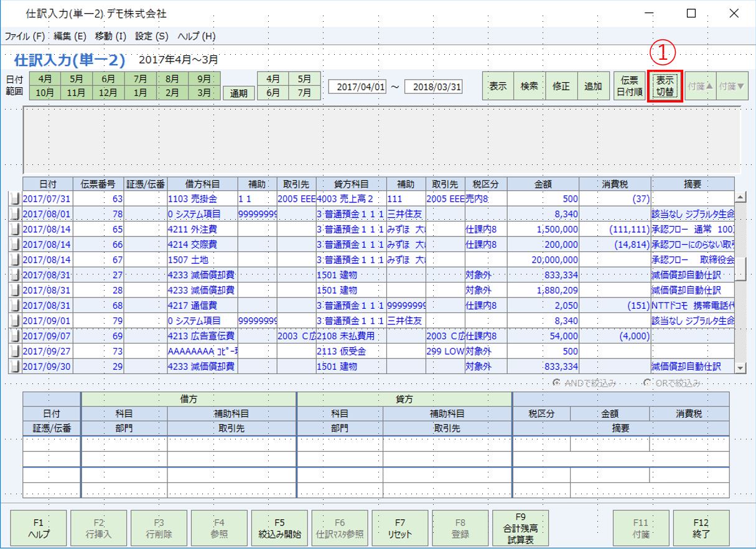Toggle the 表示切替 display switch
Image resolution: width=756 pixels, height=549 pixels.
coord(664,87)
